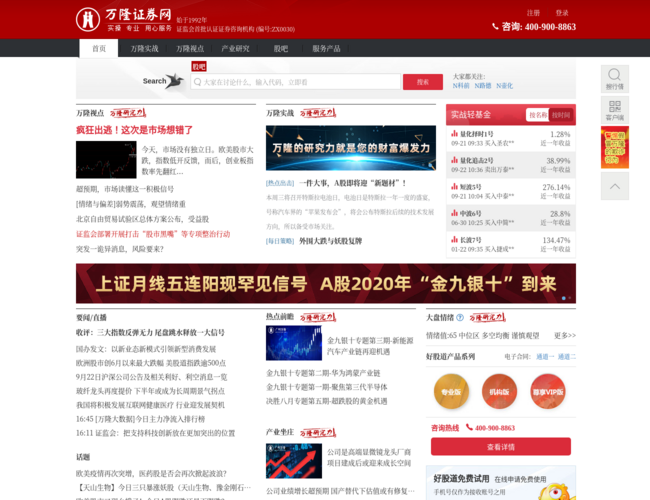This screenshot has height=500, width=650.
Task: Click the phone icon beside 咨询热线 400-900-8863
Action: pos(469,427)
